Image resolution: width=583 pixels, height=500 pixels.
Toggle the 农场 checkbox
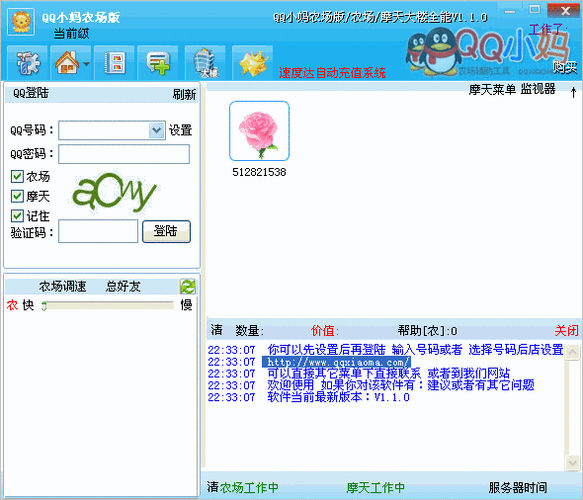pos(17,176)
